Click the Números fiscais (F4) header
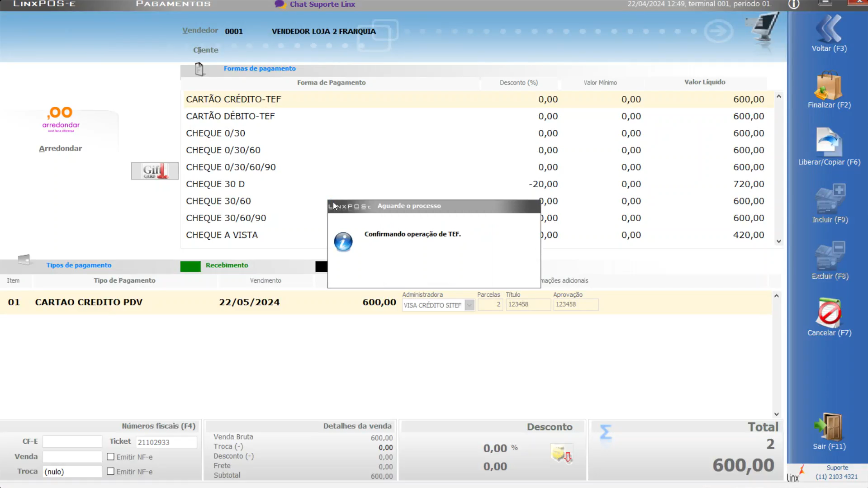 point(158,426)
